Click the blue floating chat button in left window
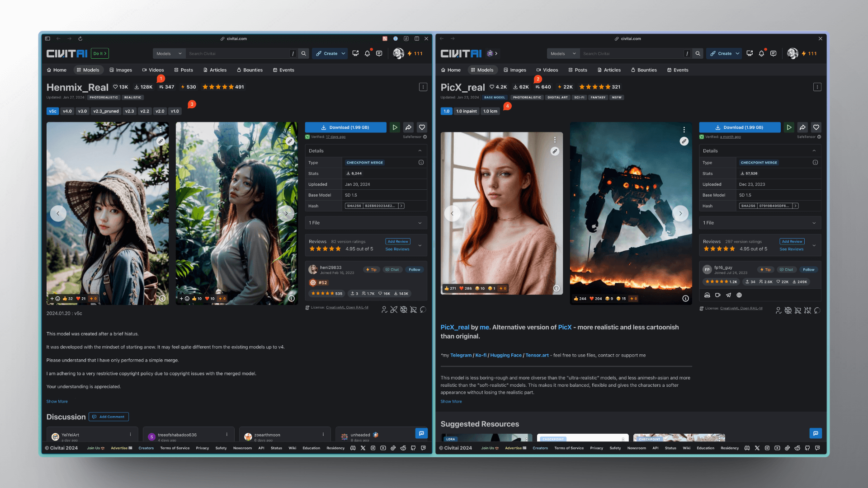The width and height of the screenshot is (868, 488). point(421,433)
